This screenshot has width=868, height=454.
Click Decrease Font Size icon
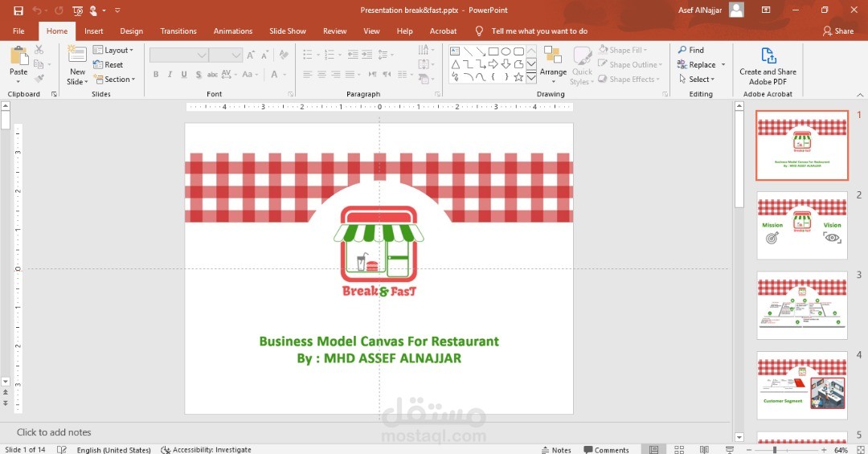coord(264,55)
